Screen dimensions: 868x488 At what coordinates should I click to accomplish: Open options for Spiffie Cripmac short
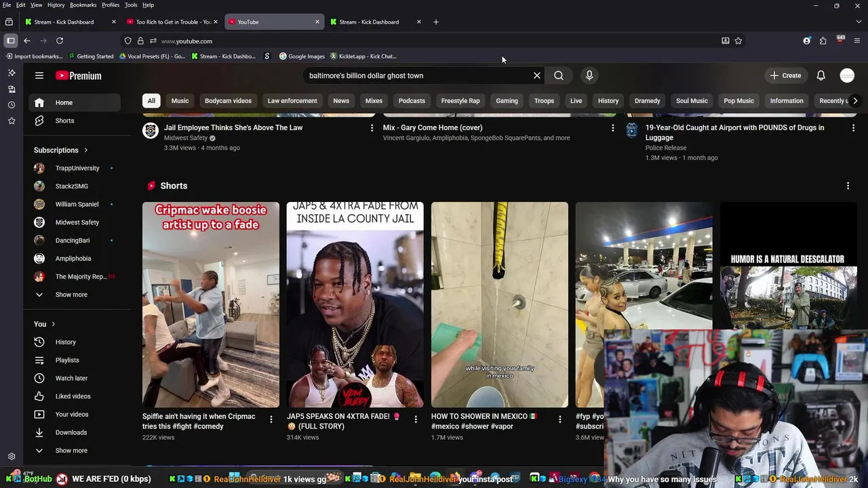coord(271,420)
